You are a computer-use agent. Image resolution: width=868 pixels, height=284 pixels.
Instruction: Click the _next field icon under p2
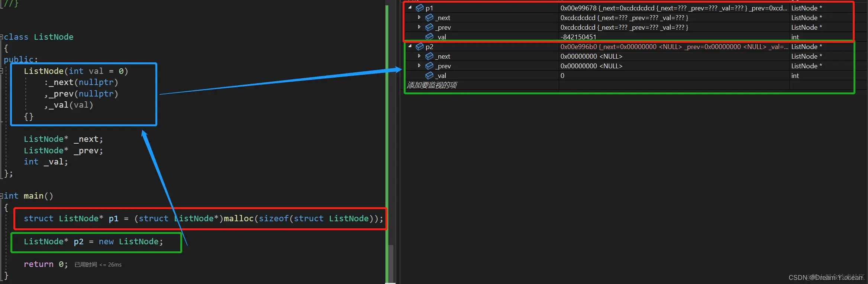tap(429, 56)
